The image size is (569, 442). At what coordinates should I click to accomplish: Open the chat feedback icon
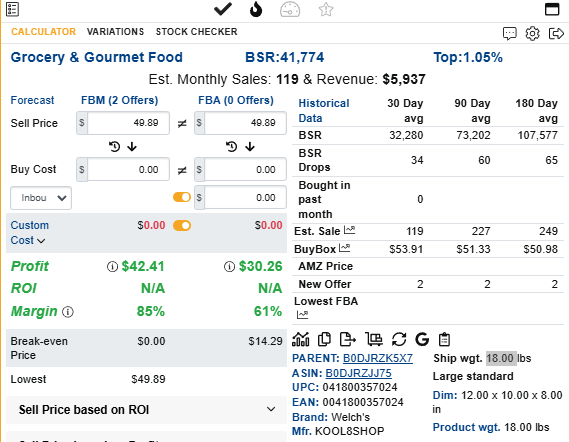[x=510, y=33]
